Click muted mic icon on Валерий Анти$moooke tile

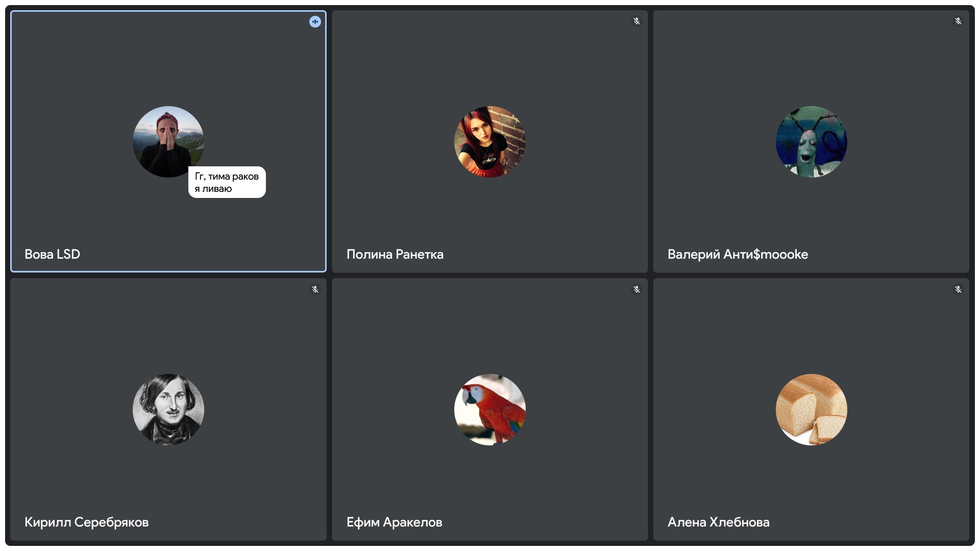pyautogui.click(x=958, y=21)
